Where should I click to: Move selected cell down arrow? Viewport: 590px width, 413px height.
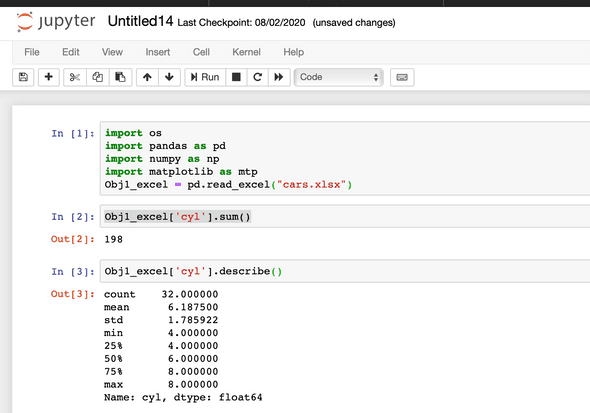click(x=169, y=77)
